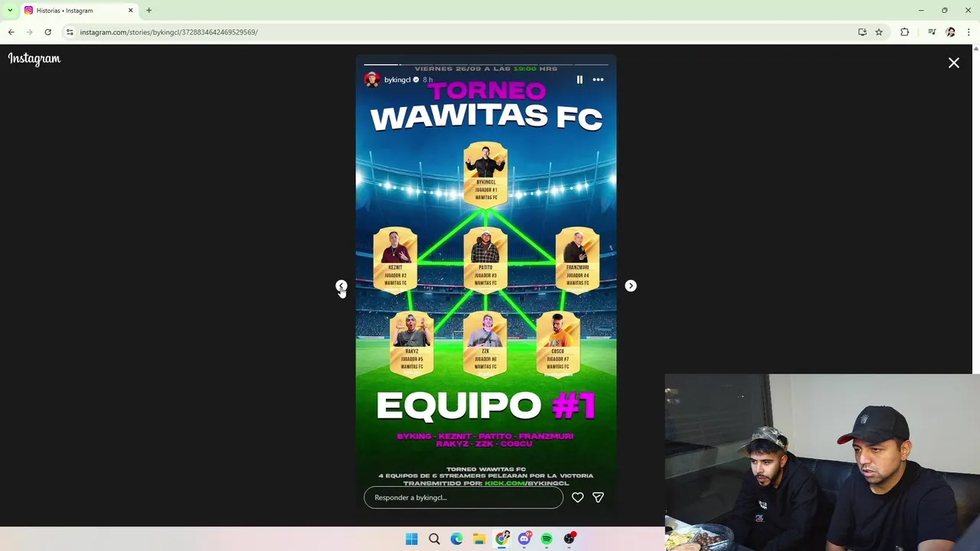This screenshot has width=980, height=551.
Task: Share the story with the send icon
Action: pyautogui.click(x=598, y=497)
